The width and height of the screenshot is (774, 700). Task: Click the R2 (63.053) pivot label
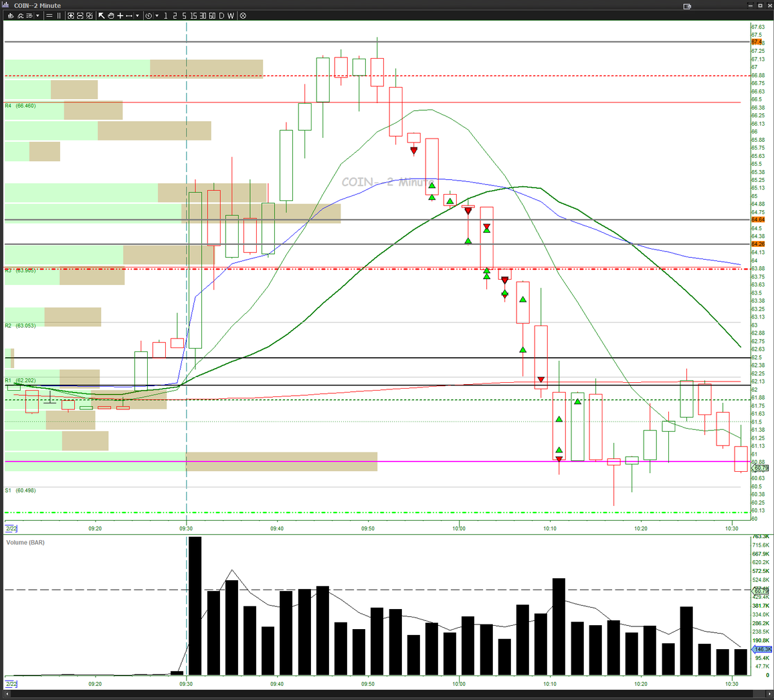click(20, 326)
